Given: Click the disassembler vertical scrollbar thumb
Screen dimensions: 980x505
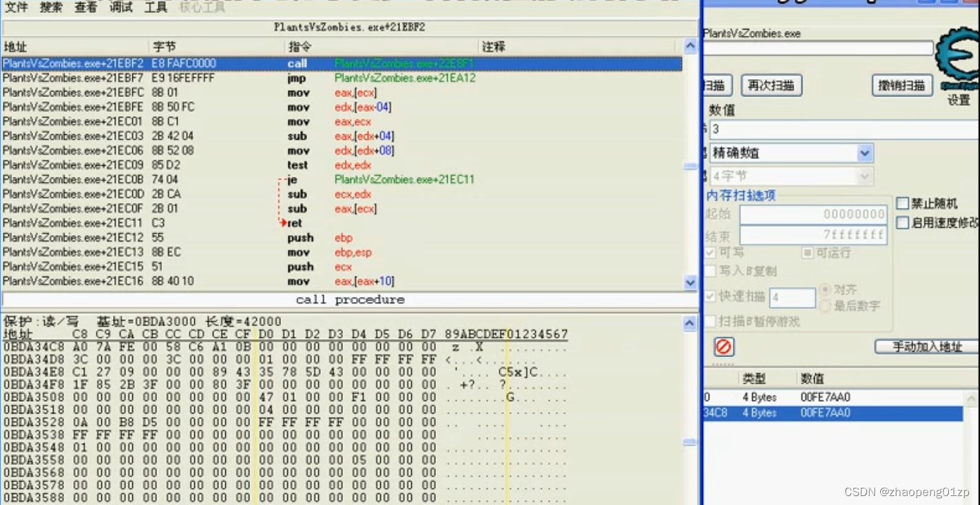Looking at the screenshot, I should tap(691, 166).
